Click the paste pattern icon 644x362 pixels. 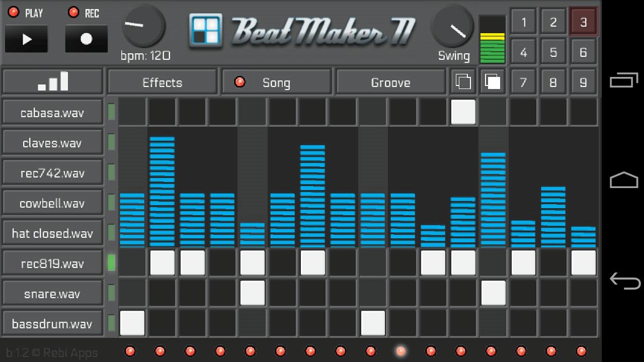tap(492, 82)
